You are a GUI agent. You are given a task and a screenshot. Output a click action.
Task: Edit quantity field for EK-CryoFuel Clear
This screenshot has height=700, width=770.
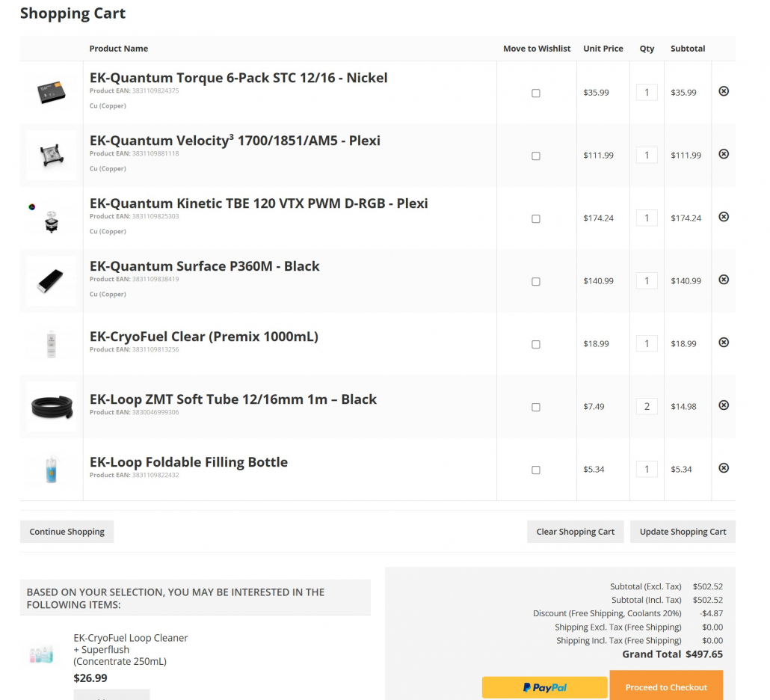[647, 344]
